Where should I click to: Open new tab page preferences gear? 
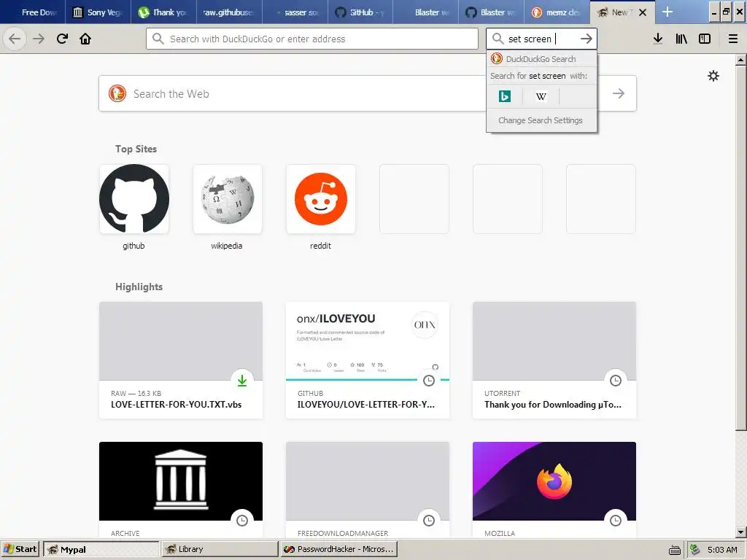tap(713, 76)
